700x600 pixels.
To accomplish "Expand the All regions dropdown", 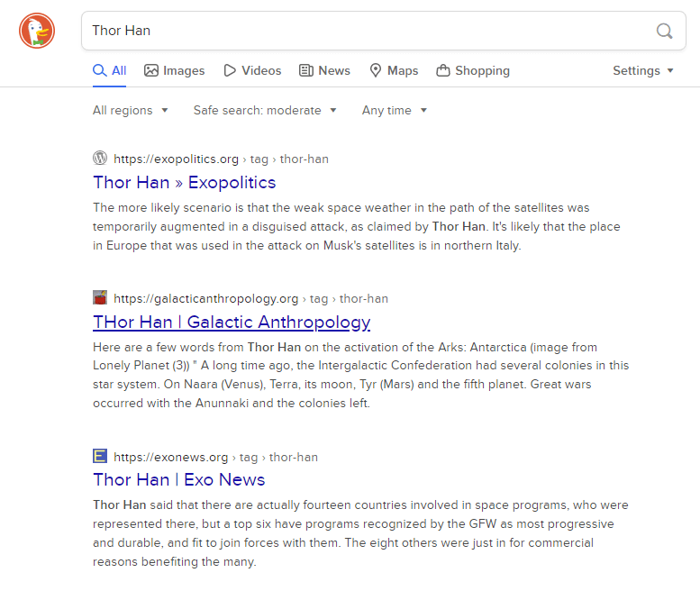I will (x=131, y=110).
